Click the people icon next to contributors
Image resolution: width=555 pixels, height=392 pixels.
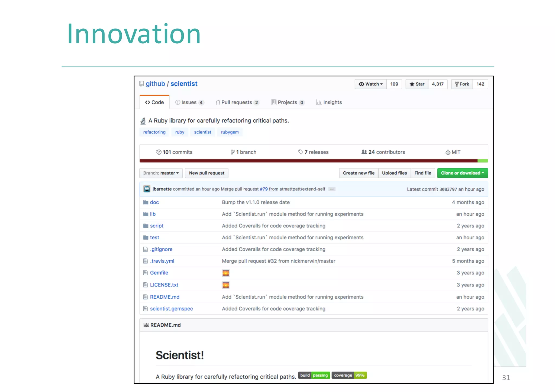click(x=364, y=152)
